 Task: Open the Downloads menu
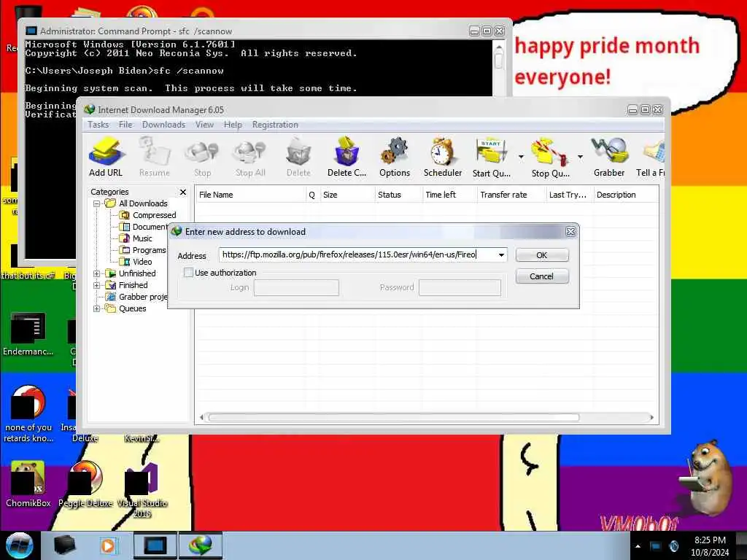(x=163, y=125)
